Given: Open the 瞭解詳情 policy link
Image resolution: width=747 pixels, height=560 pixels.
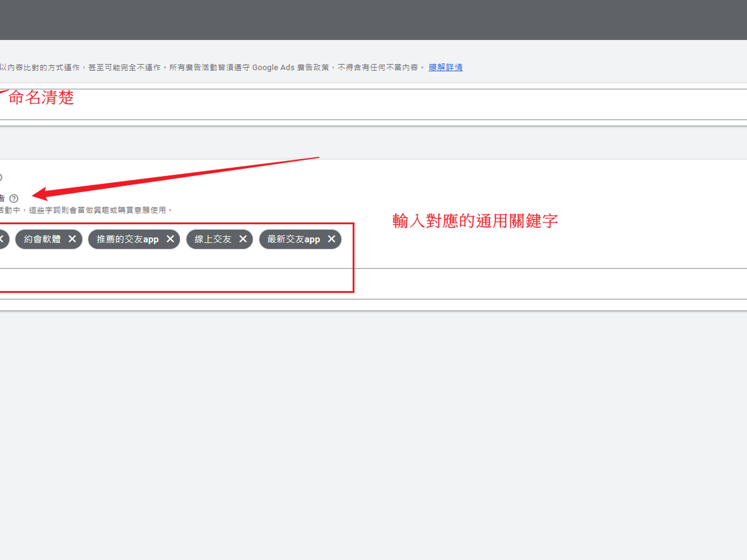Looking at the screenshot, I should click(x=445, y=67).
